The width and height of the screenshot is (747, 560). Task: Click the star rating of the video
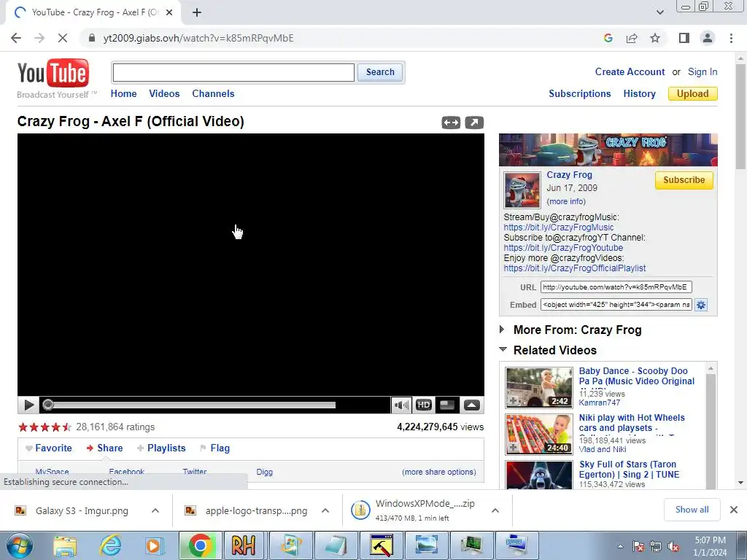point(44,427)
